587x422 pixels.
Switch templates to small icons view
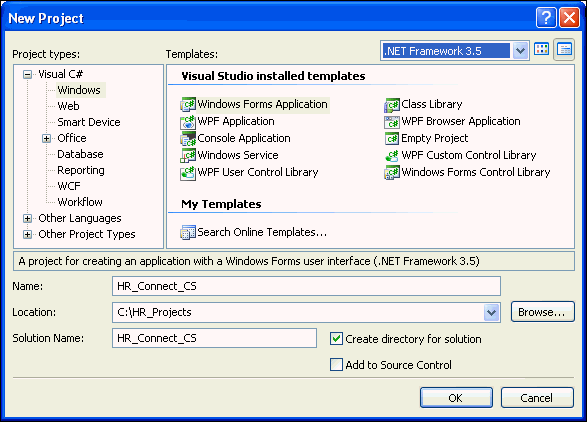click(x=564, y=49)
